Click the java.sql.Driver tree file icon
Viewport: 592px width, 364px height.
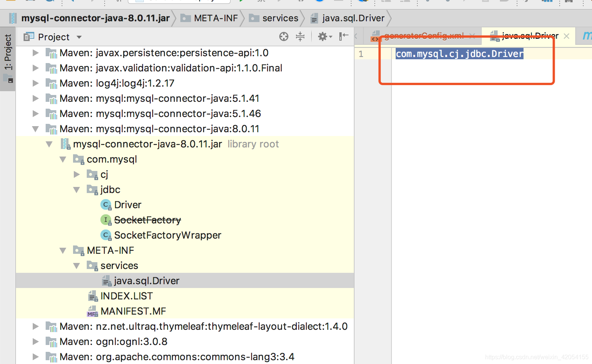click(x=107, y=281)
